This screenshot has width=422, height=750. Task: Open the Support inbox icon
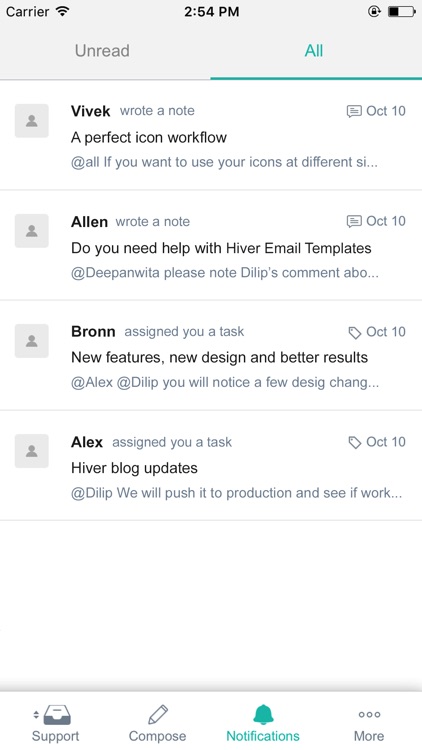pos(57,715)
